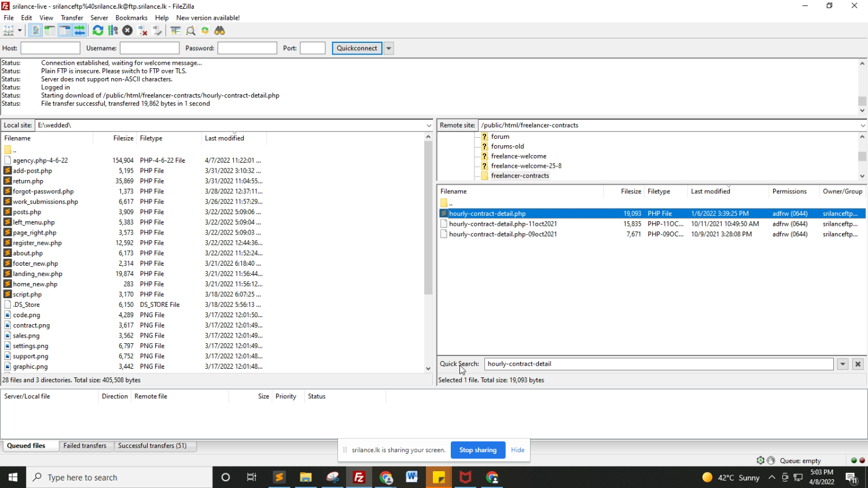Viewport: 868px width, 488px height.
Task: Open the Bookmarks menu
Action: click(x=131, y=18)
